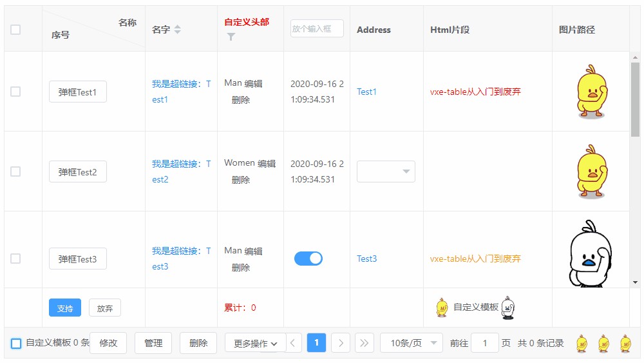Viewport: 644px width, 363px height.
Task: Click the rightmost duck icon in pager bar
Action: pyautogui.click(x=625, y=344)
